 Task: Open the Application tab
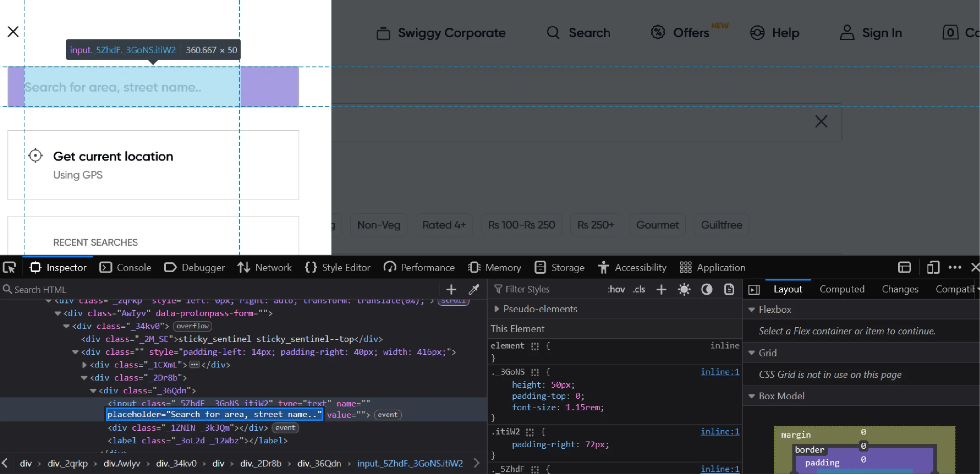coord(712,267)
